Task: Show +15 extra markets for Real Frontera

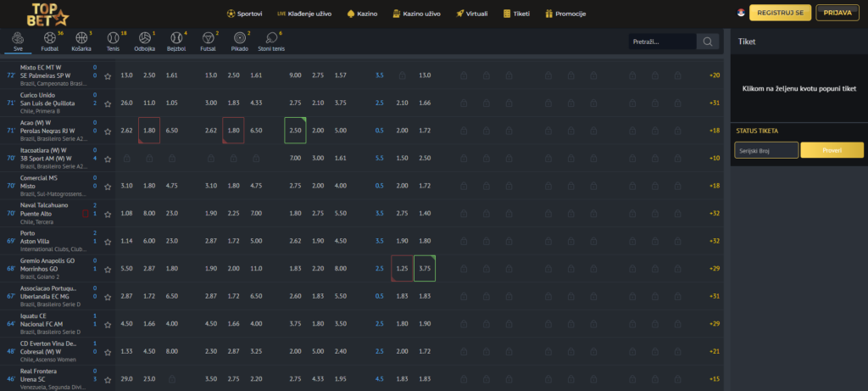Action: 714,379
